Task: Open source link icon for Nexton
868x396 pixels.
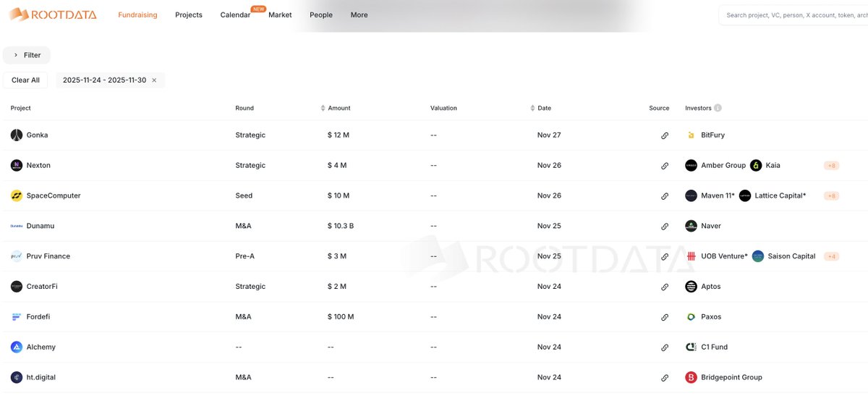Action: coord(665,166)
